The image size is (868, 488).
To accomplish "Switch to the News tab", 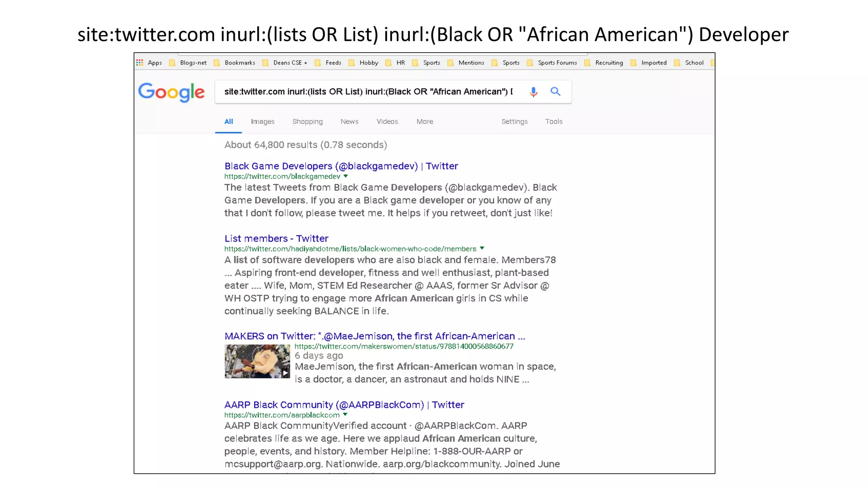I will coord(349,122).
